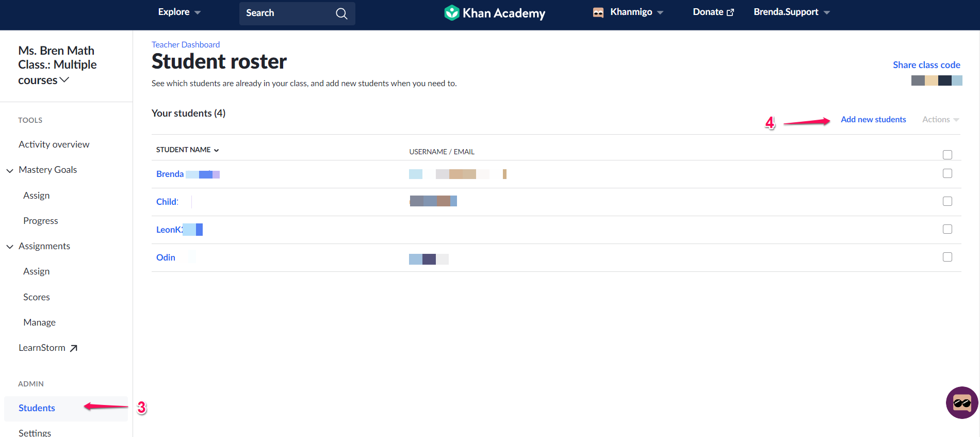Click the Khan Academy leaf logo
This screenshot has width=980, height=437.
(x=452, y=13)
